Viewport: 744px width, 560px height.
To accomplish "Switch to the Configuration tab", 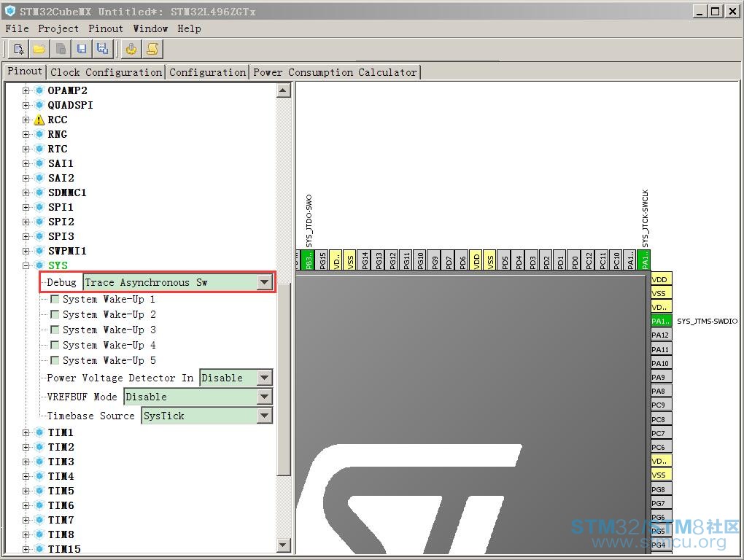I will (x=208, y=72).
